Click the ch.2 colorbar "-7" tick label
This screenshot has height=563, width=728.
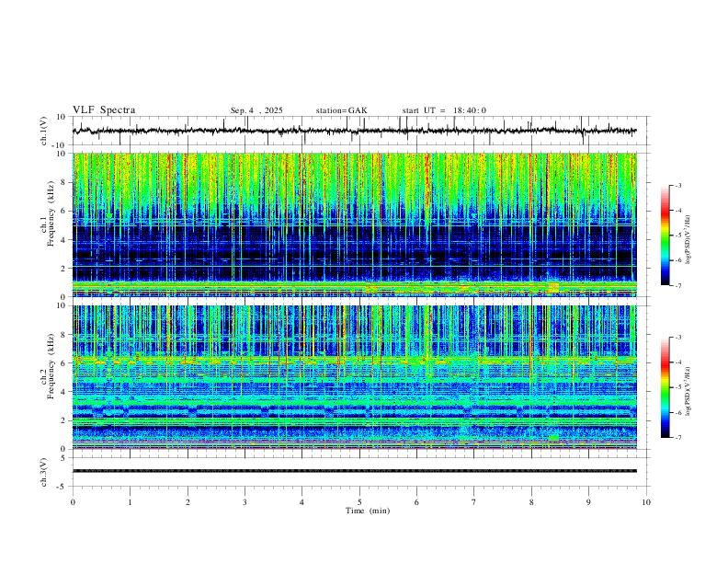tap(678, 437)
